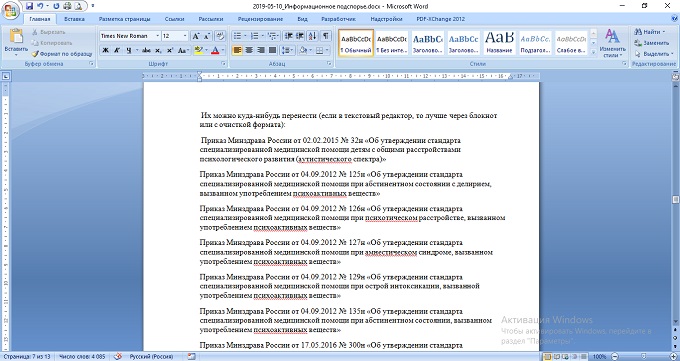This screenshot has height=361, width=680.
Task: Clear formatting with the eraser icon
Action: 220,36
